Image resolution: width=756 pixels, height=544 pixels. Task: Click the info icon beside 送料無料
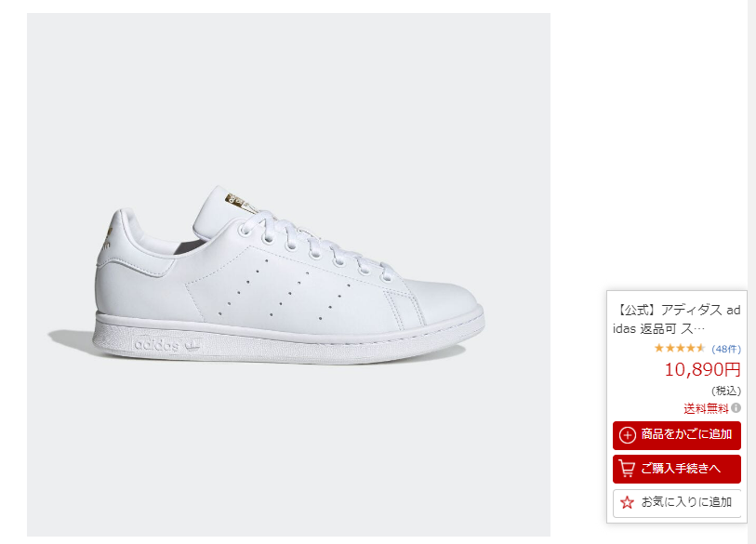point(736,407)
